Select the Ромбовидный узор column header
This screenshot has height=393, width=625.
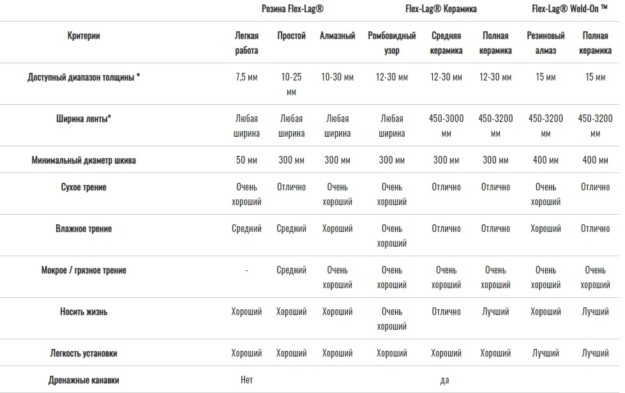pos(392,43)
